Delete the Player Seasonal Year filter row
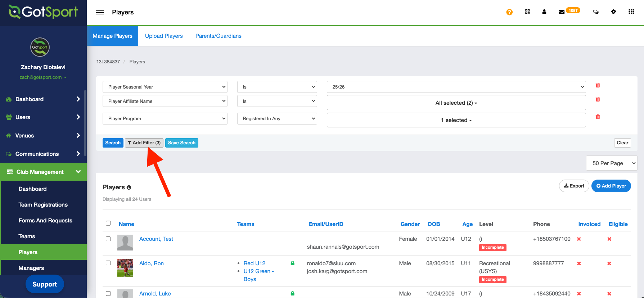The image size is (644, 298). pos(598,85)
